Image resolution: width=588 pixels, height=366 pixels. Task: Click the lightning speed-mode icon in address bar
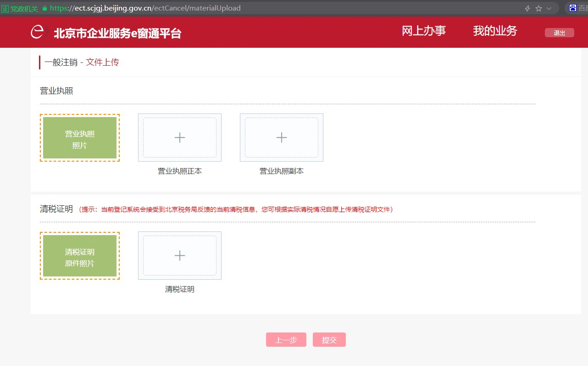pyautogui.click(x=527, y=8)
